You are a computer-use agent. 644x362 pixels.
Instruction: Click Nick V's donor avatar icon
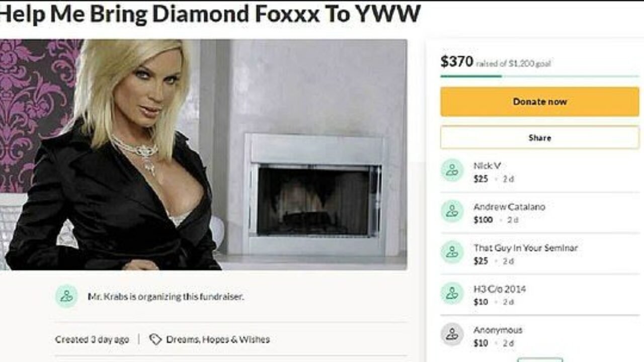452,170
